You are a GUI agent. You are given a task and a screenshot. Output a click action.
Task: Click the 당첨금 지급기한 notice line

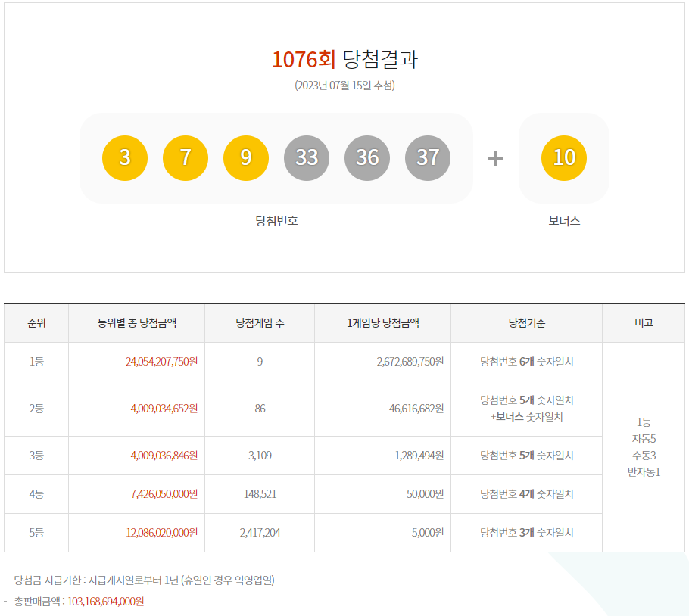144,580
